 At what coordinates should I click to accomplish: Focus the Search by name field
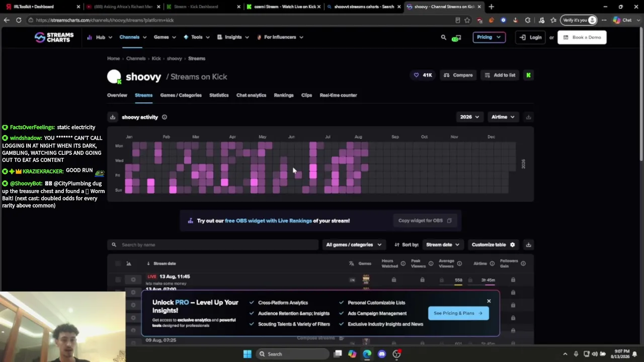(x=213, y=245)
